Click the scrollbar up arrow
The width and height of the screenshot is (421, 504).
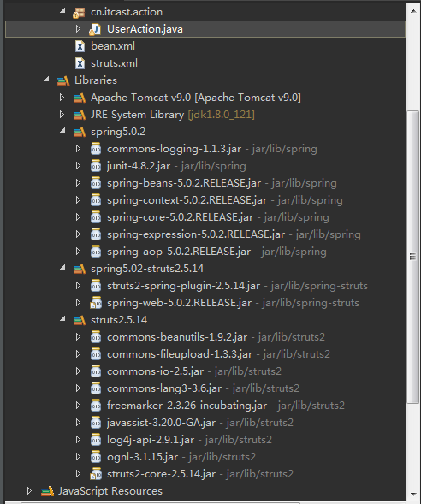(413, 11)
